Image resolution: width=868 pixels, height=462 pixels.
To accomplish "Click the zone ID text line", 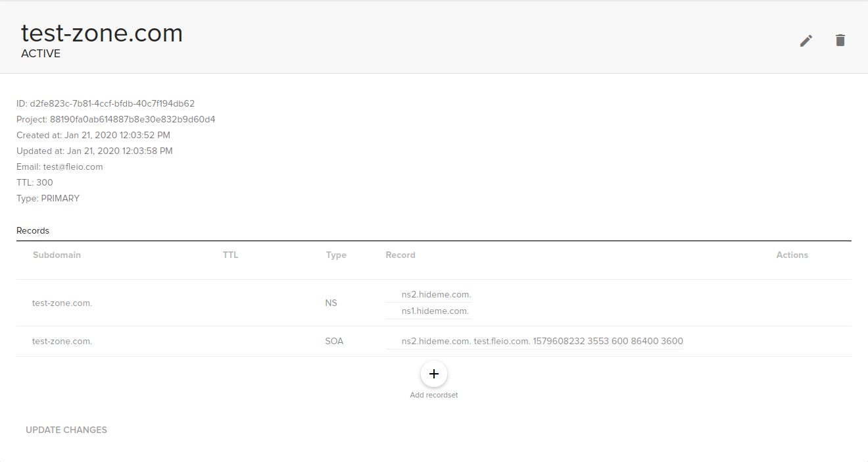I will (x=105, y=103).
